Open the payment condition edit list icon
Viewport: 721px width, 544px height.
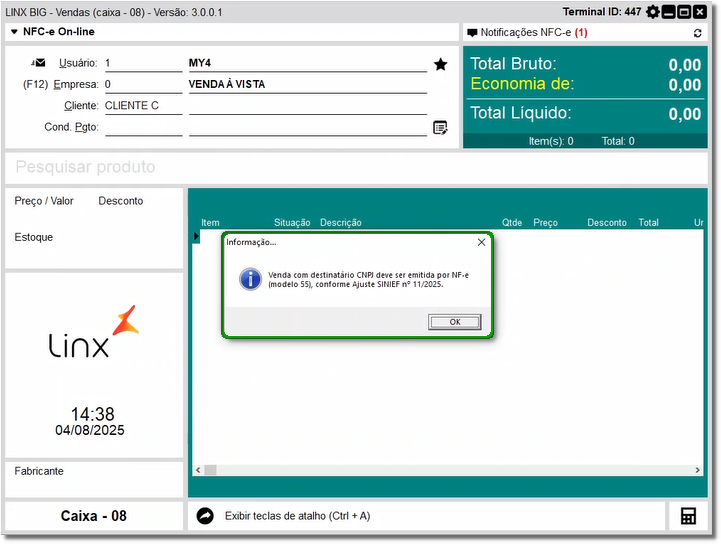pos(440,127)
